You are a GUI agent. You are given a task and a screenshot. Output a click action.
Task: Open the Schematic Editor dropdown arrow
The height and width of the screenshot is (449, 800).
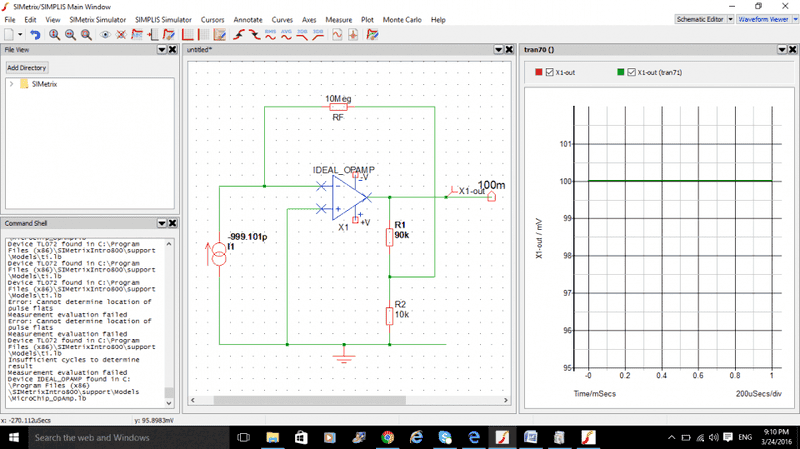coord(729,19)
